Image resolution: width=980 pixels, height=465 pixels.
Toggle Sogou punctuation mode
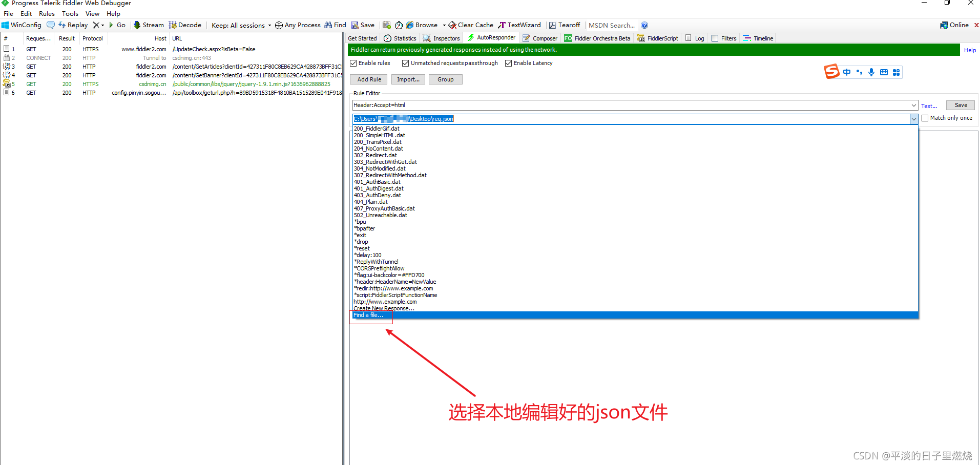coord(859,72)
